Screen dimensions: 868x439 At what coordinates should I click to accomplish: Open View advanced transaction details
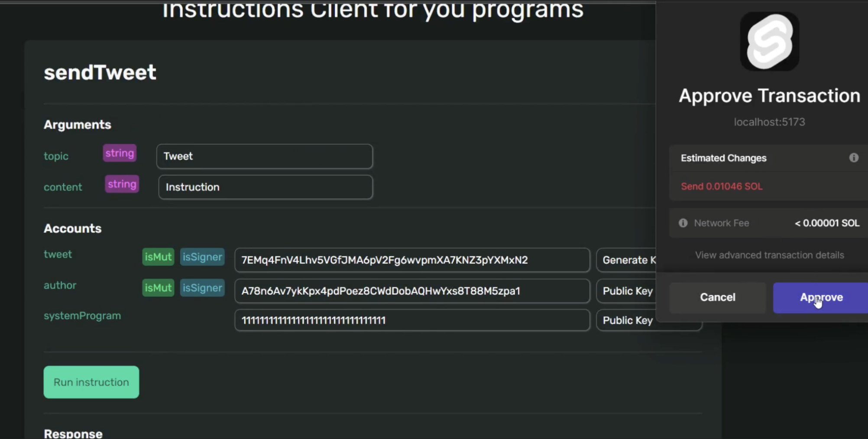769,255
